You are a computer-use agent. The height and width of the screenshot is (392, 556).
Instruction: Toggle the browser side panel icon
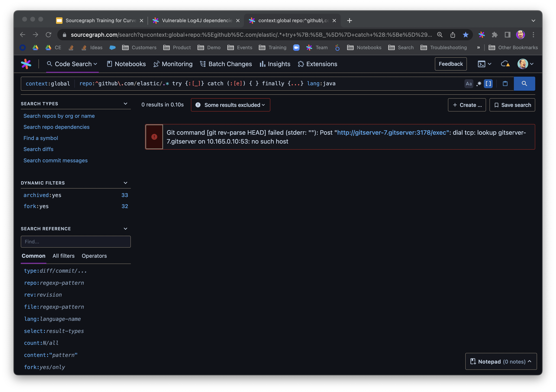tap(507, 35)
